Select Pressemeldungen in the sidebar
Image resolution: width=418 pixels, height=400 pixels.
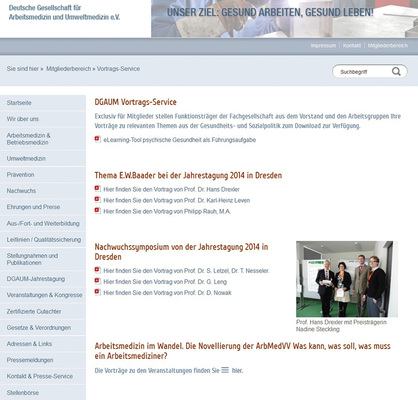tap(43, 360)
